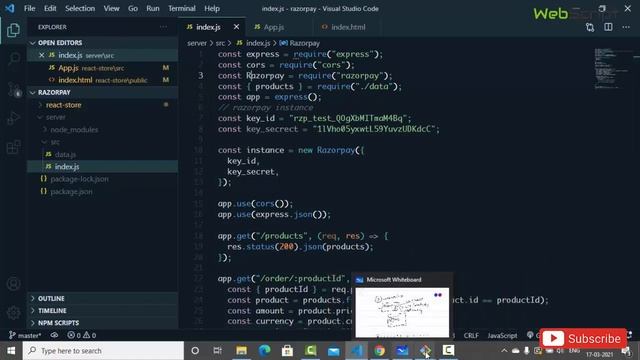Click the src breadcrumb segment
The image size is (640, 360).
(220, 43)
